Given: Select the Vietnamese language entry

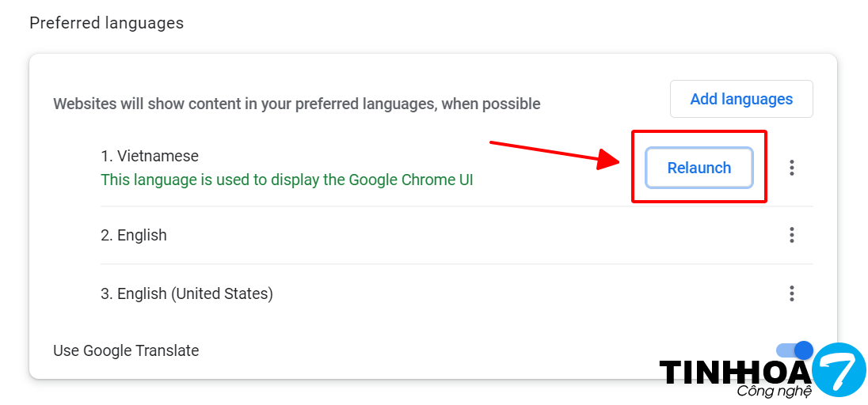Looking at the screenshot, I should 150,156.
